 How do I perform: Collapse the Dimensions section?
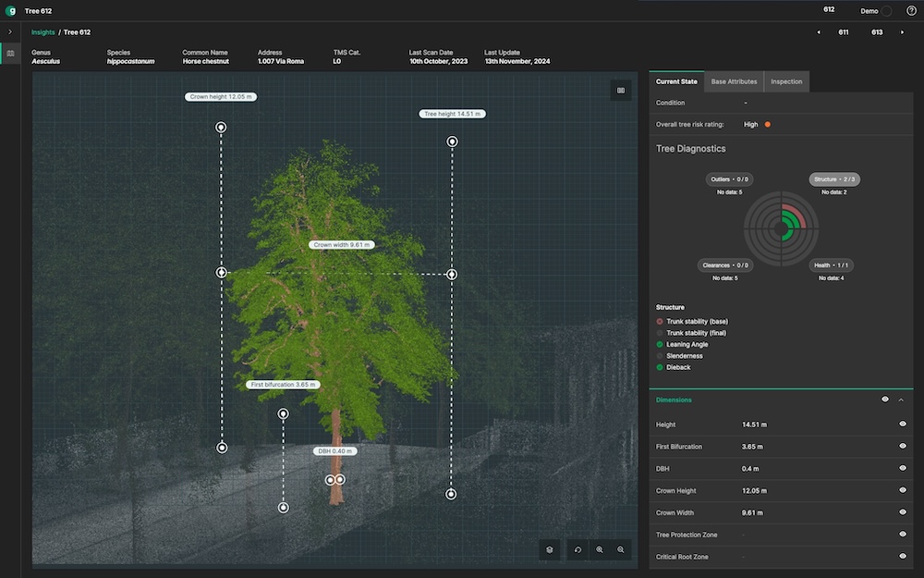pos(901,400)
